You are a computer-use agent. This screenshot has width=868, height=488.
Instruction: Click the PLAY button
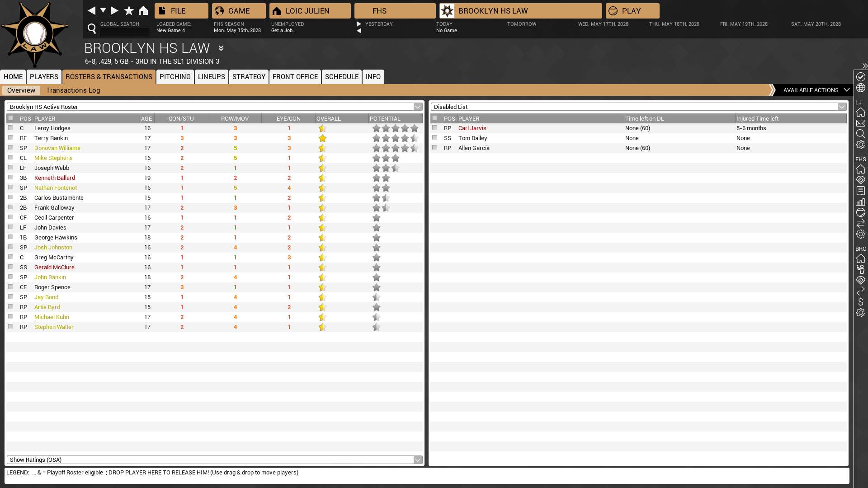tap(632, 10)
